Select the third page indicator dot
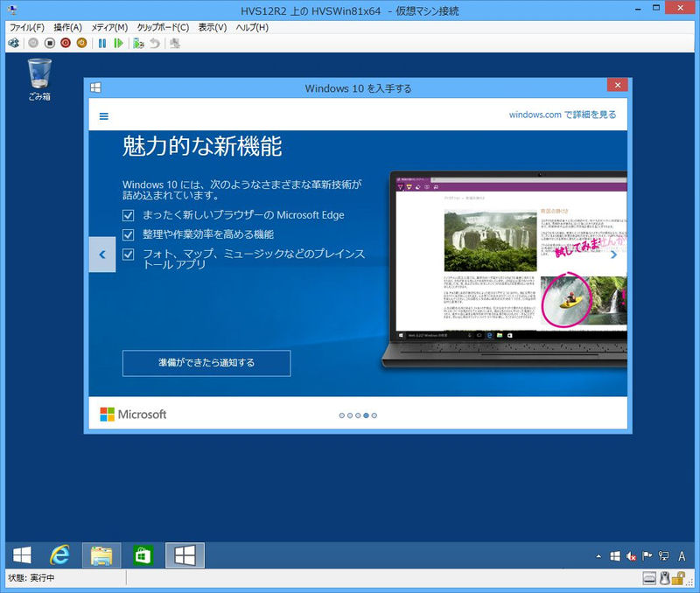 click(358, 415)
